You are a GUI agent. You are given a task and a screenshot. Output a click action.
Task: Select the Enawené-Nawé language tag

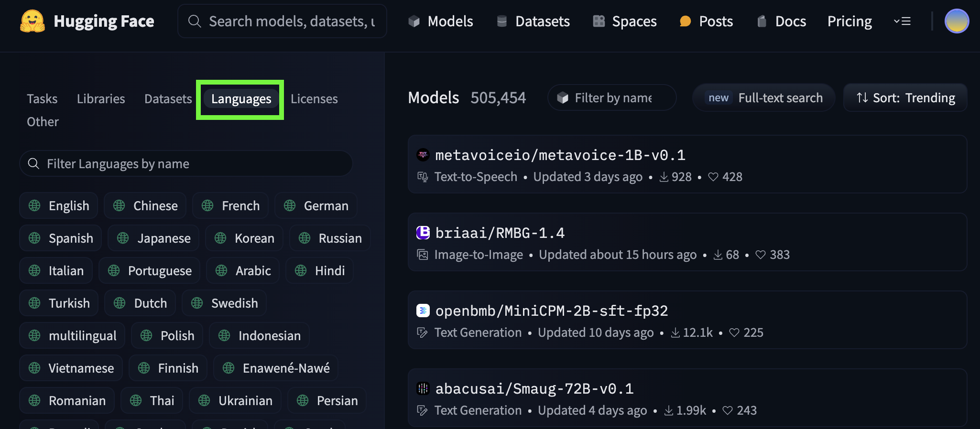276,368
